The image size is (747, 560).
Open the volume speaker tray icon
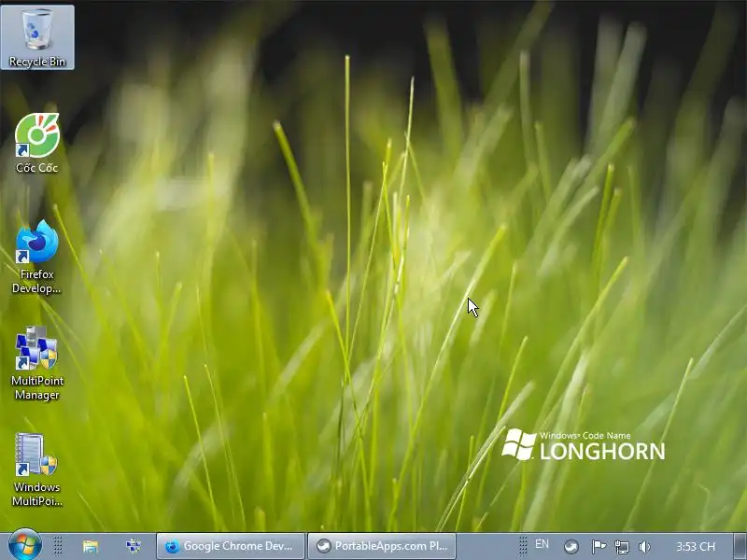pos(644,547)
